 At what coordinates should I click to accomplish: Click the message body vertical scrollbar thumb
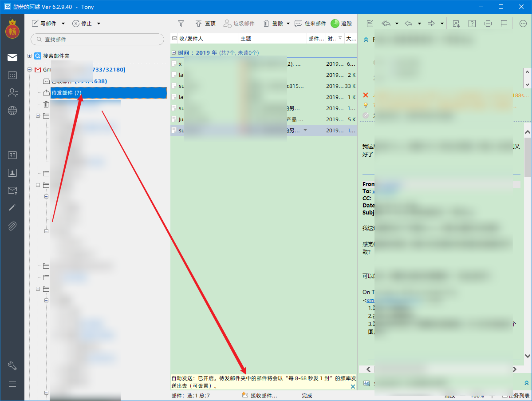528,157
